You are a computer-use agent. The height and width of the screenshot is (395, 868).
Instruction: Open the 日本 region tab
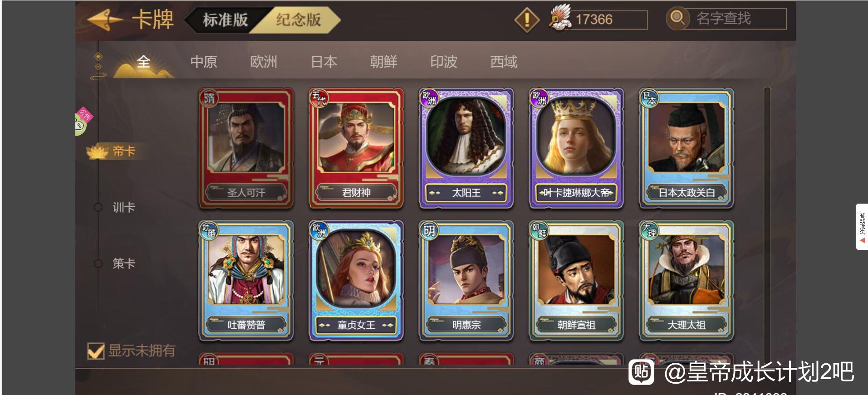[x=324, y=62]
